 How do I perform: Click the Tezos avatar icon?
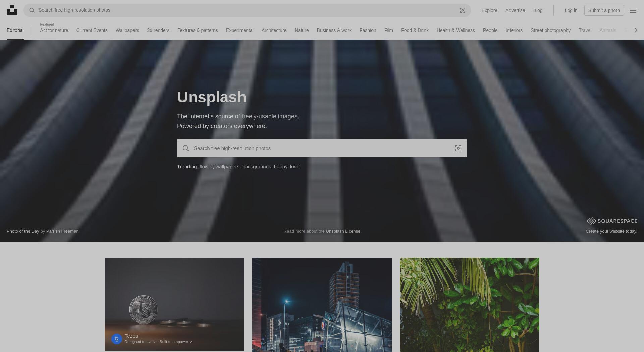click(117, 339)
